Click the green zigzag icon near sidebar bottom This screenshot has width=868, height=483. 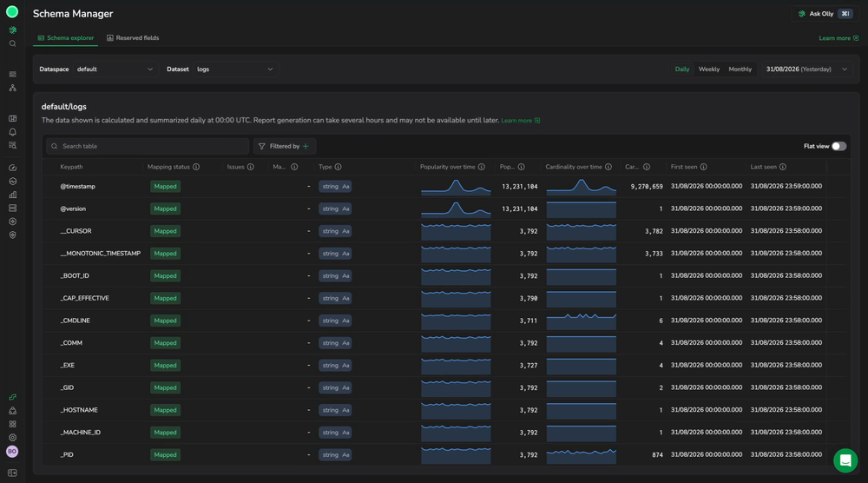point(12,397)
